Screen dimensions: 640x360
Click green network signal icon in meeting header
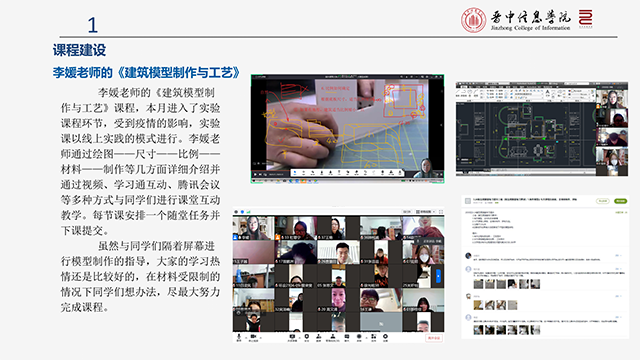tap(249, 212)
